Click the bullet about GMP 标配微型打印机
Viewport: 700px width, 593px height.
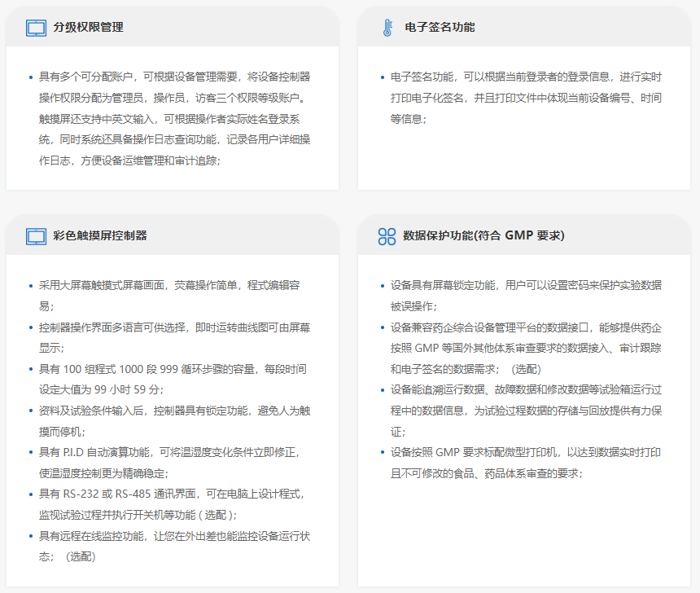point(526,462)
